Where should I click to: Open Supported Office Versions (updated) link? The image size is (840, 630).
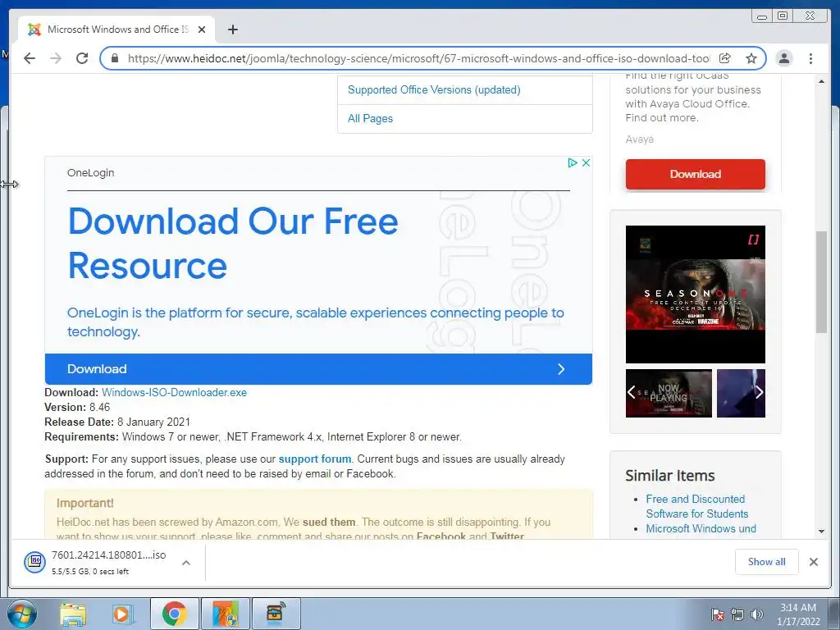434,89
